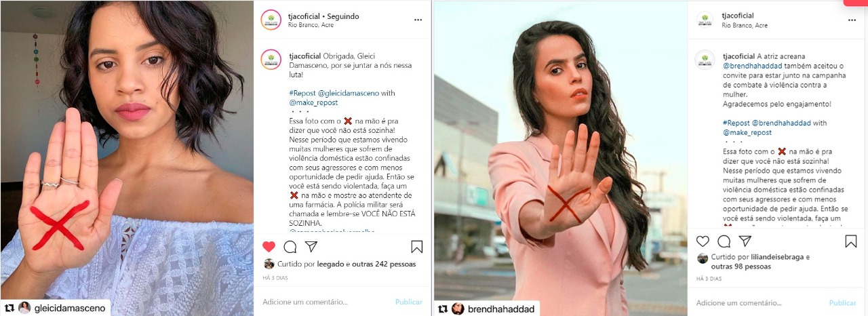Viewport: 868px width, 316px height.
Task: Share the left post with paper plane icon
Action: [311, 246]
